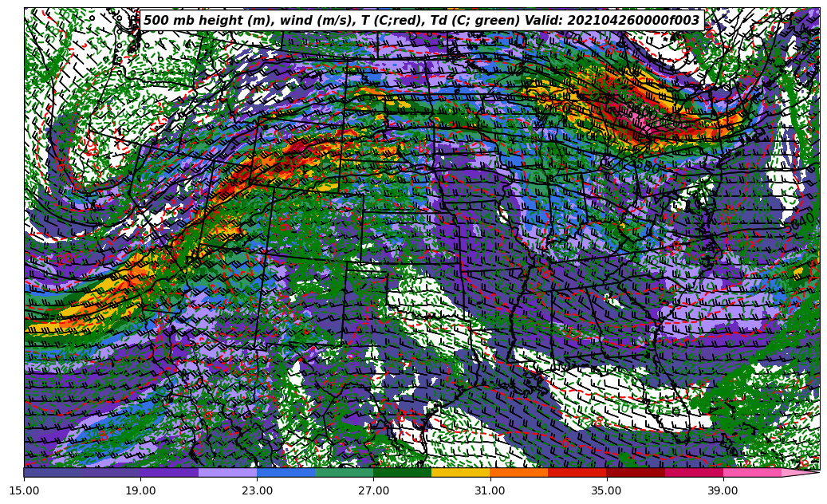This screenshot has height=504, width=827.
Task: Select the pink colorbar segment near 39.00
Action: pos(751,472)
